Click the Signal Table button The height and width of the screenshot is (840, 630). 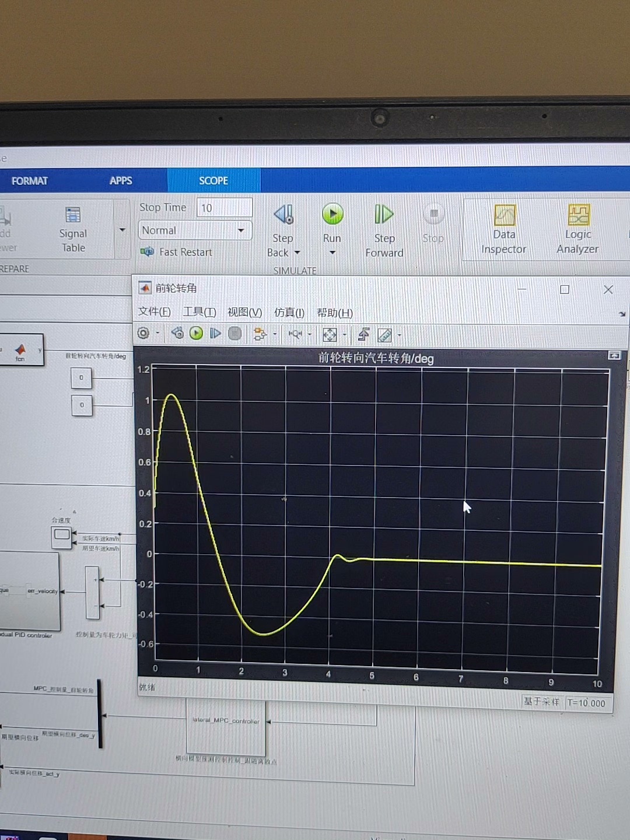[73, 229]
